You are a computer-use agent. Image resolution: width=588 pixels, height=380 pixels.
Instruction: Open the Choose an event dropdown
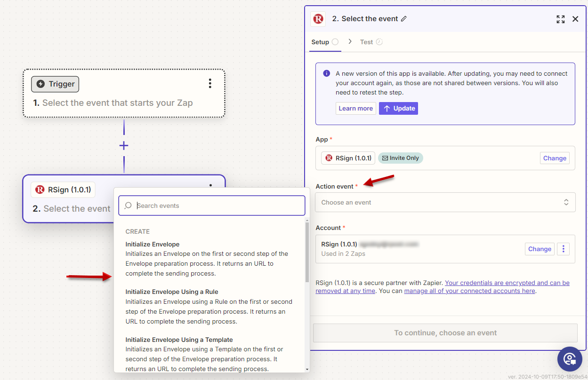[x=445, y=202]
